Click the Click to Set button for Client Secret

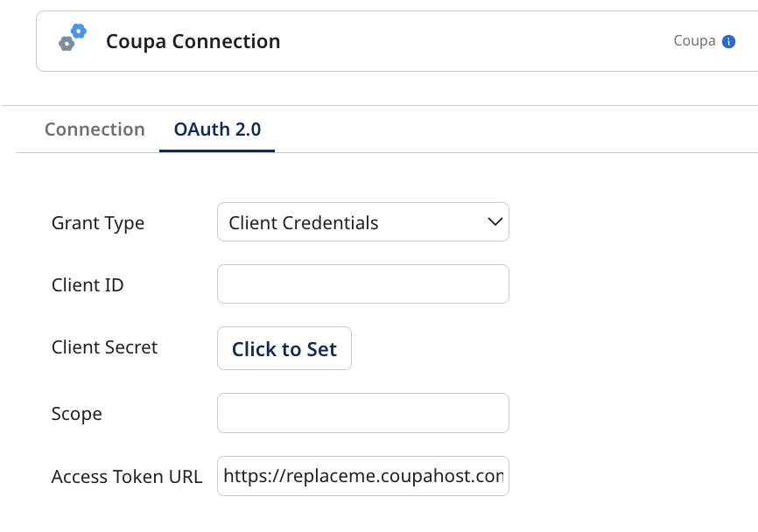(x=284, y=347)
